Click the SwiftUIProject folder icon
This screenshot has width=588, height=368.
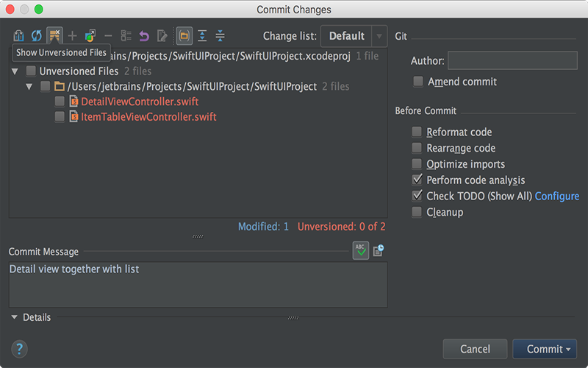click(60, 86)
